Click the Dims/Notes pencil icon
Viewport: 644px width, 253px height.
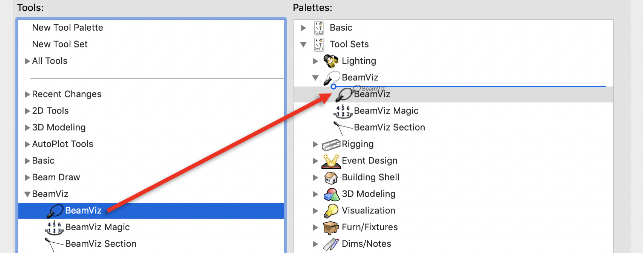pyautogui.click(x=331, y=244)
